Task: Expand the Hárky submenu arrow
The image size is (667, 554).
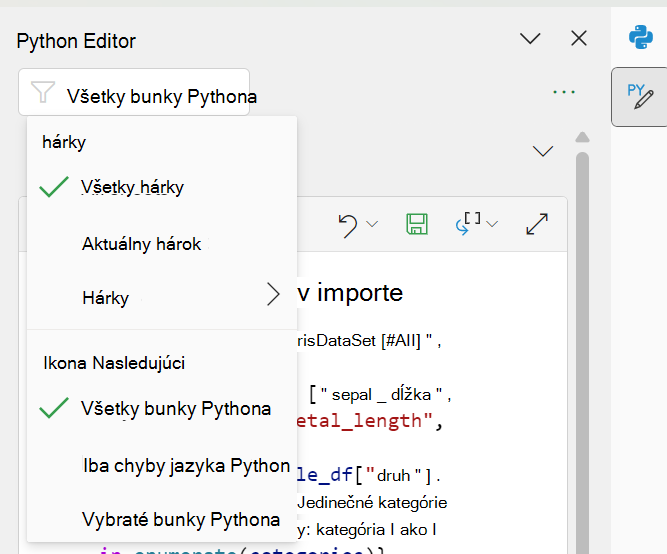Action: tap(273, 294)
